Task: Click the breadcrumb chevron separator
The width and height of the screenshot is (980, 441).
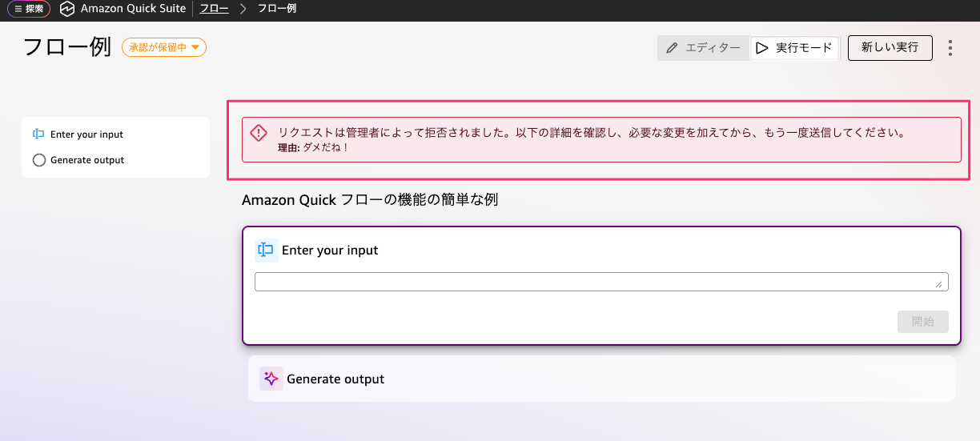Action: [x=243, y=9]
